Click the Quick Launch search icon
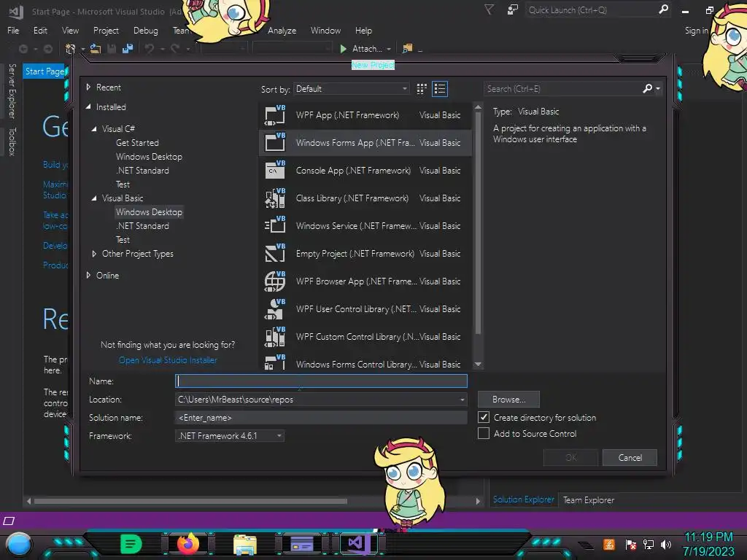This screenshot has height=560, width=747. 663,9
